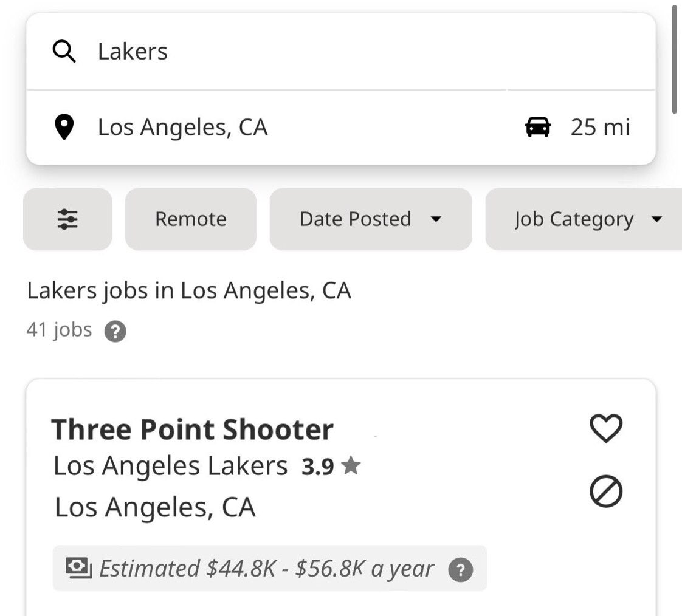Open the filter sliders icon button

pyautogui.click(x=67, y=219)
